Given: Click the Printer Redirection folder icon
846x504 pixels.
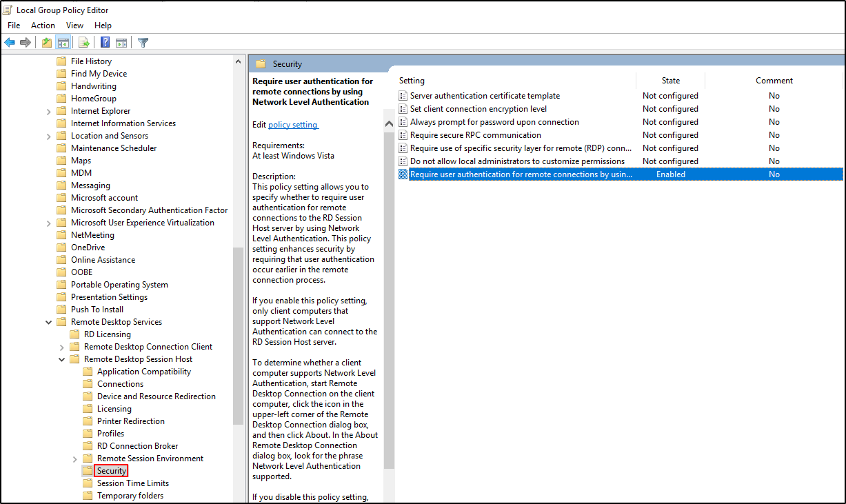Looking at the screenshot, I should click(88, 421).
